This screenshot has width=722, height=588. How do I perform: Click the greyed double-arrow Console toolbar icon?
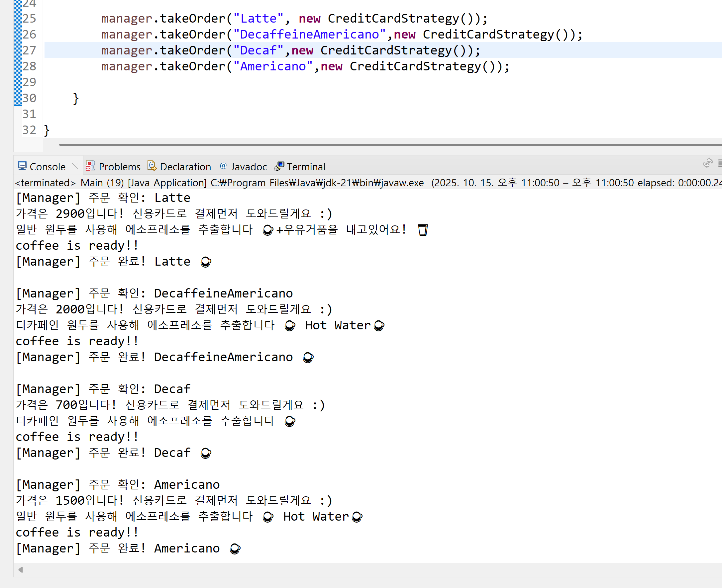707,164
